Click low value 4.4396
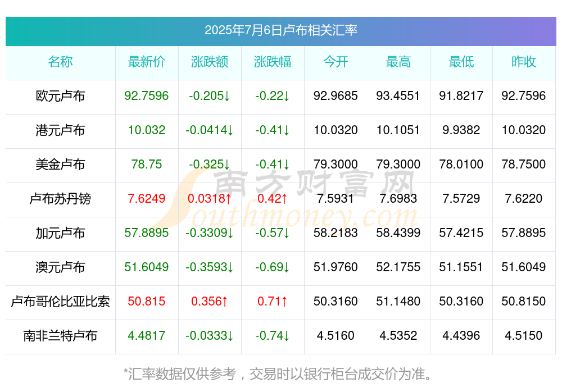This screenshot has width=562, height=392. coord(461,336)
